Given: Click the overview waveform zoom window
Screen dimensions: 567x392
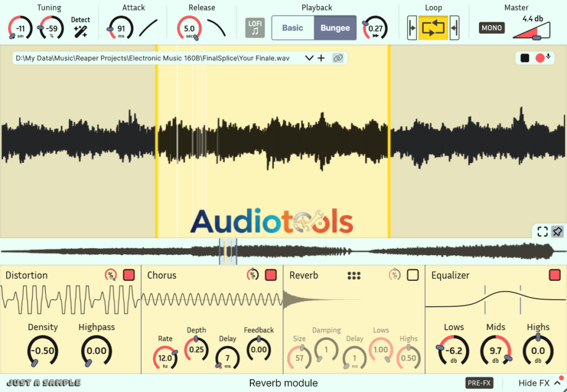Looking at the screenshot, I should pyautogui.click(x=228, y=251).
